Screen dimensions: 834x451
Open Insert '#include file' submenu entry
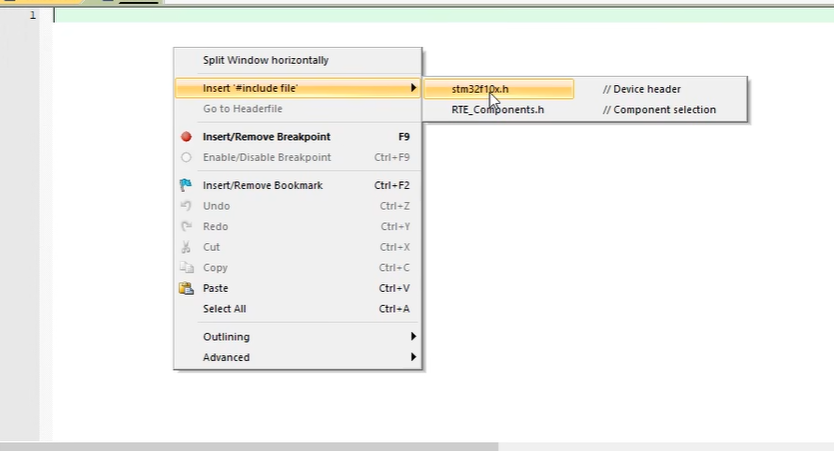click(x=298, y=88)
